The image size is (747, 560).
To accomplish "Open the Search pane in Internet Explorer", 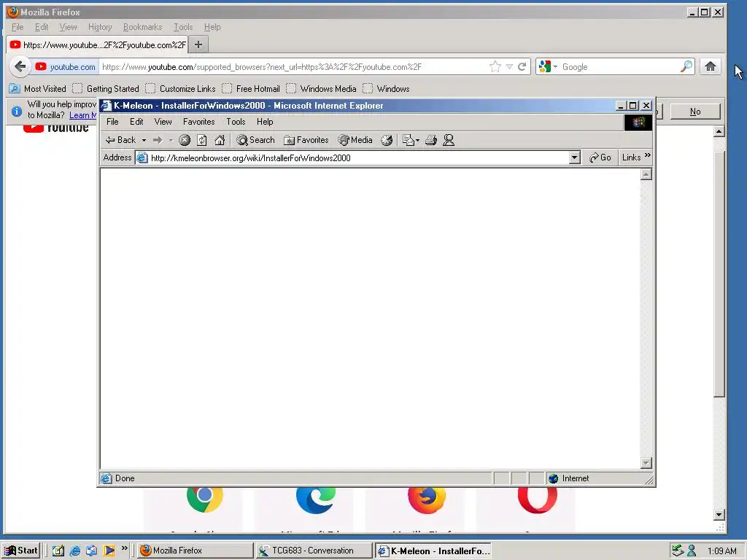I will click(255, 140).
